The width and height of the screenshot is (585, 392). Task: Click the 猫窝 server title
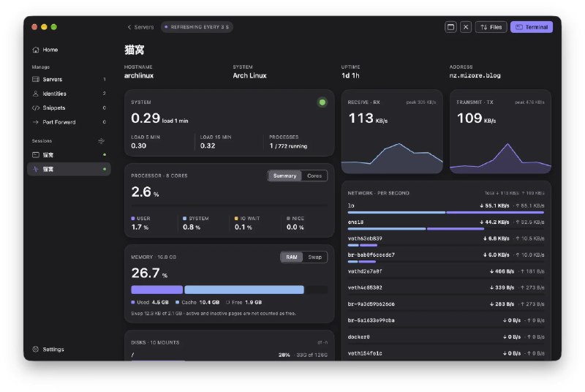pos(135,50)
